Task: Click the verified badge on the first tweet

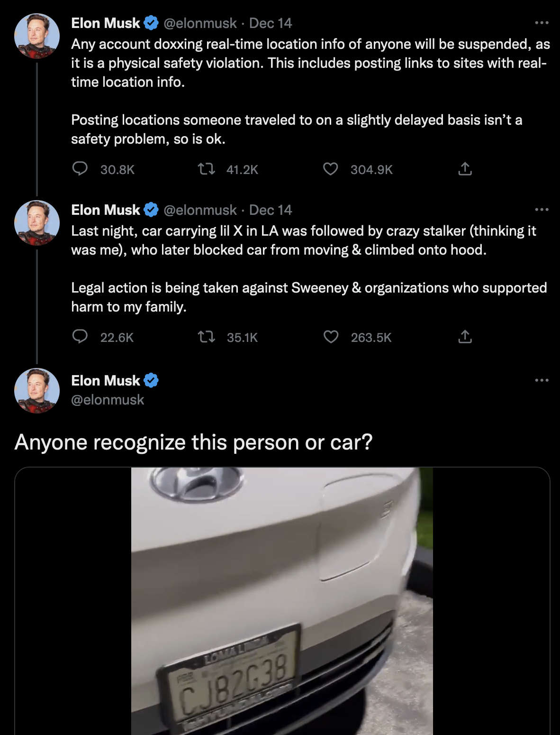Action: click(151, 22)
